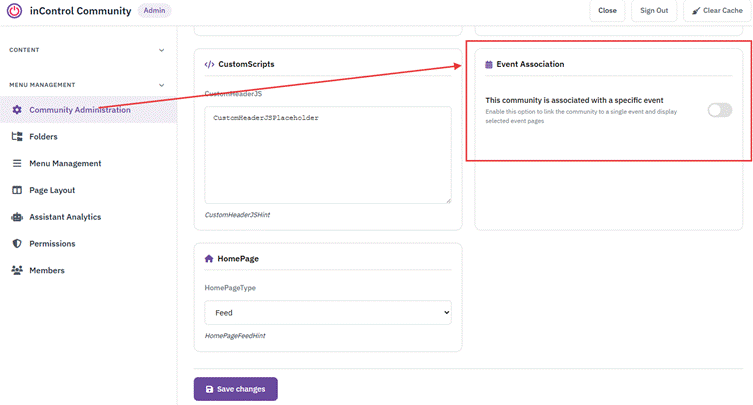The width and height of the screenshot is (753, 405).
Task: Click the Members people icon
Action: tap(17, 270)
